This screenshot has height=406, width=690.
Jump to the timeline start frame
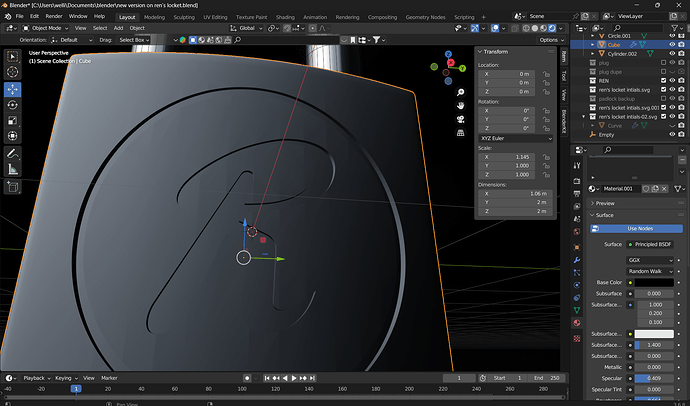coord(267,378)
